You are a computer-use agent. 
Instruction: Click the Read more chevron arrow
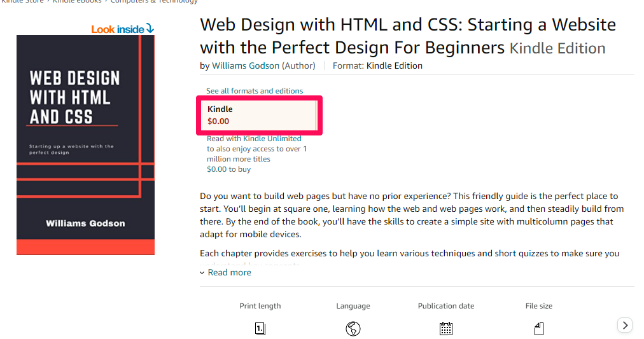[202, 273]
